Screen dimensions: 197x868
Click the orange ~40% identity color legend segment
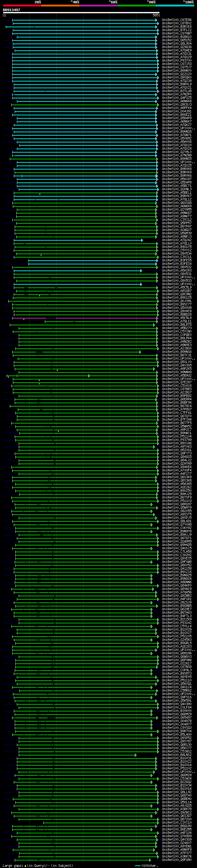pyautogui.click(x=60, y=6)
